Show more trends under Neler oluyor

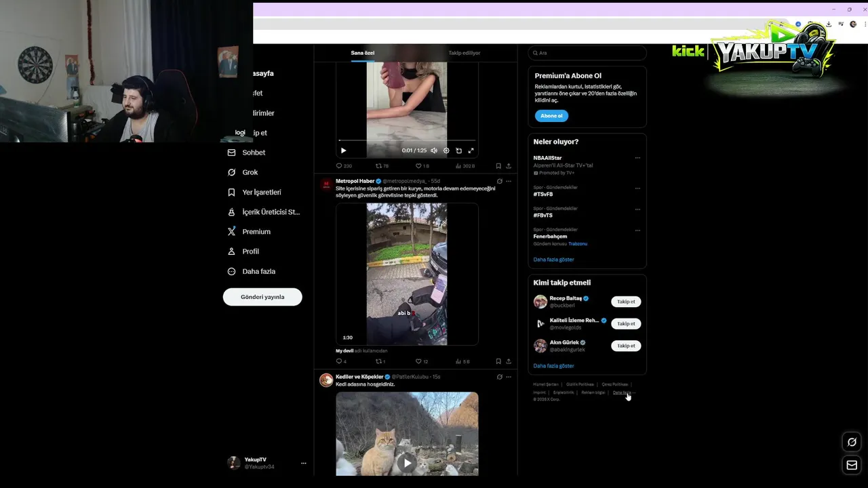pyautogui.click(x=553, y=260)
